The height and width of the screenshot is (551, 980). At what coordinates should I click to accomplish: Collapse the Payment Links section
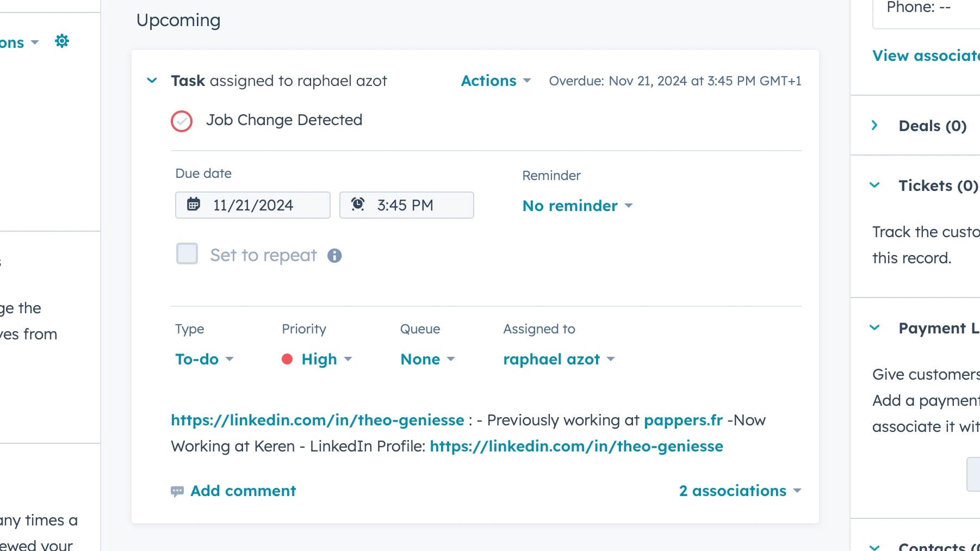(874, 328)
